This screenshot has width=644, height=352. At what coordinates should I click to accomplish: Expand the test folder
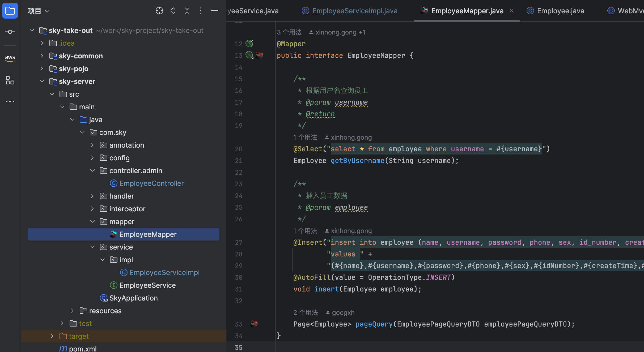point(62,323)
